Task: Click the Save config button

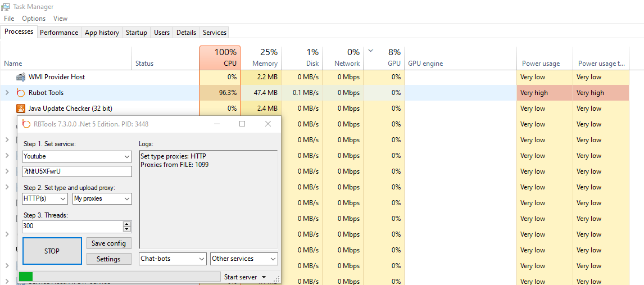Action: click(x=108, y=243)
